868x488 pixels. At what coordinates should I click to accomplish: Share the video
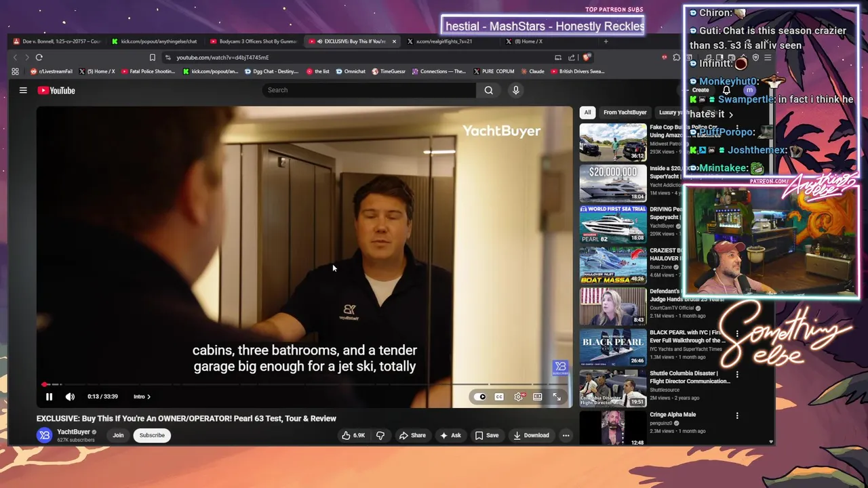(x=412, y=435)
